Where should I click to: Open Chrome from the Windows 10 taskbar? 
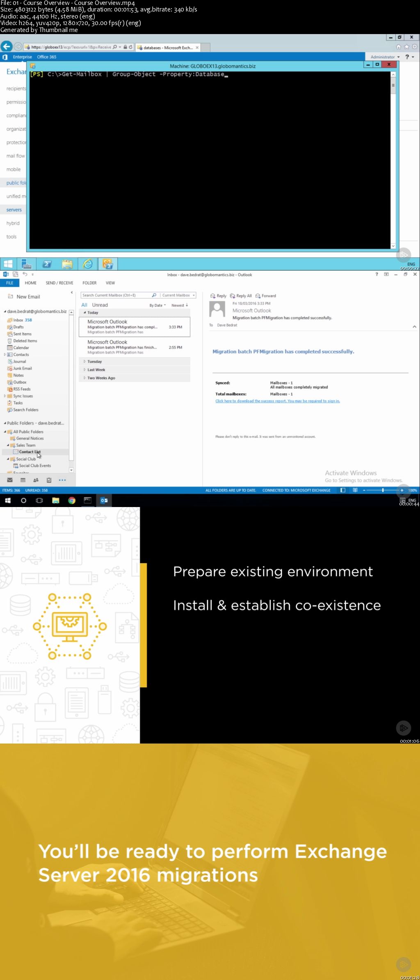pyautogui.click(x=72, y=500)
